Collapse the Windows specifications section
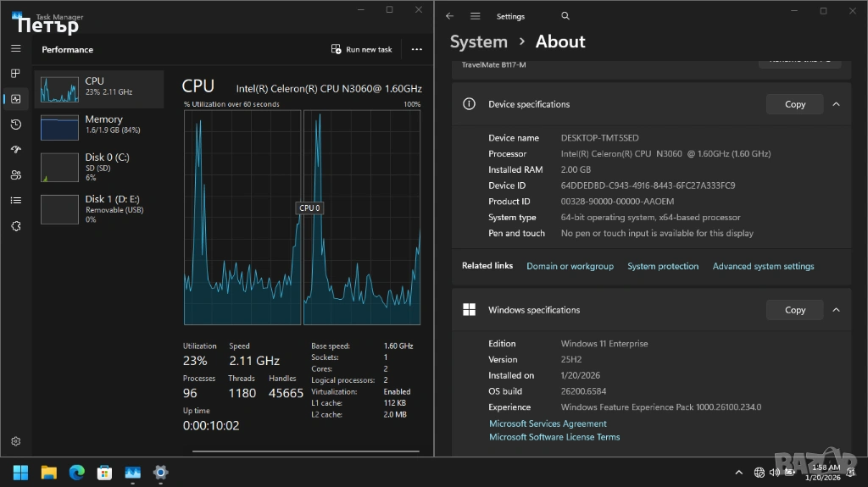The image size is (868, 487). click(x=836, y=310)
